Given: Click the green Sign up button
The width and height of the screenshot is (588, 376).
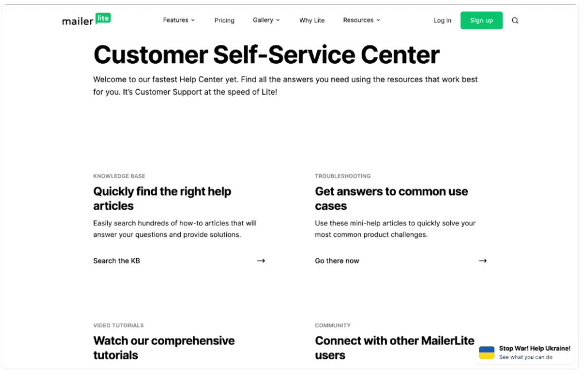Looking at the screenshot, I should [481, 20].
